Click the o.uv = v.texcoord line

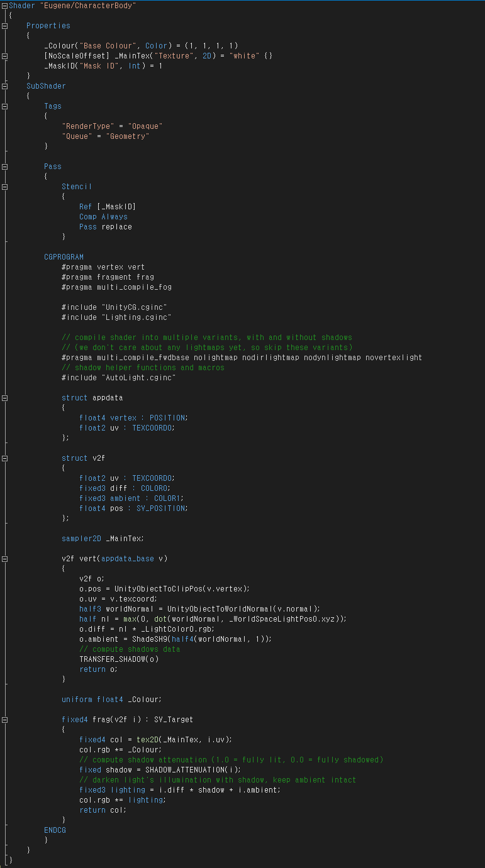(118, 599)
